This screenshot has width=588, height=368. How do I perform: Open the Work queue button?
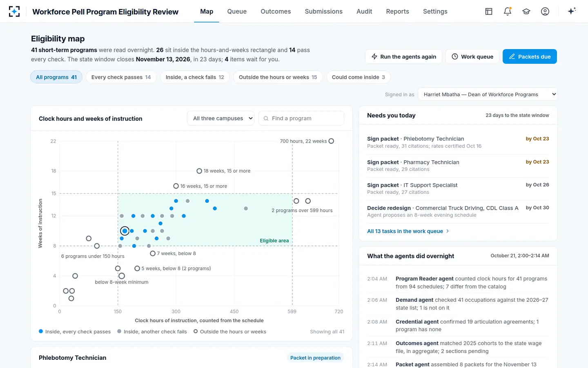[x=472, y=56]
